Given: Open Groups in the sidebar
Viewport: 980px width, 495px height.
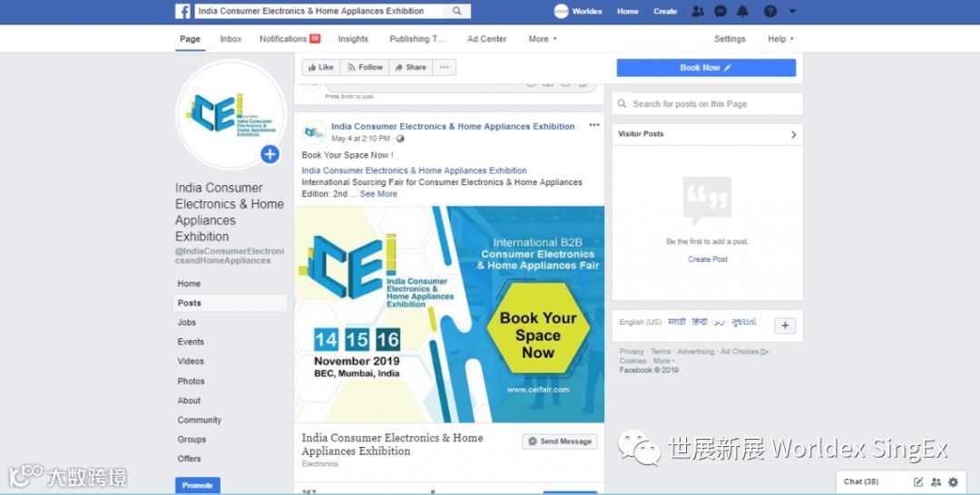Looking at the screenshot, I should [x=191, y=439].
